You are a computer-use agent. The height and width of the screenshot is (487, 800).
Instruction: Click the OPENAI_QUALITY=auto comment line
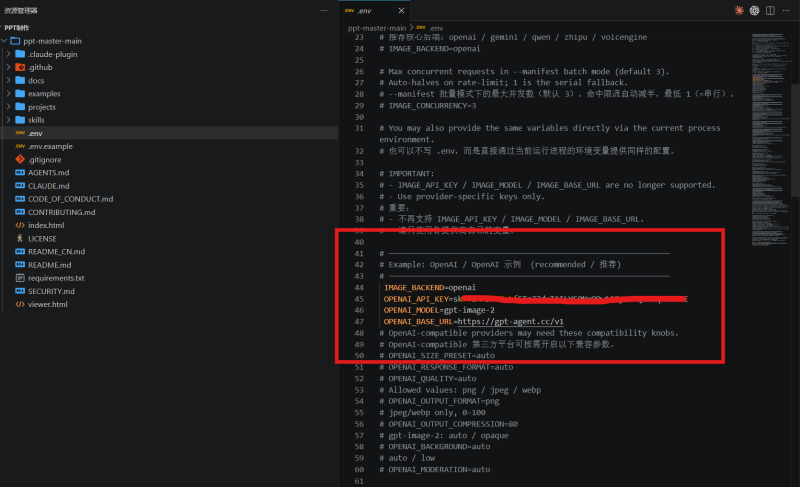pos(428,378)
